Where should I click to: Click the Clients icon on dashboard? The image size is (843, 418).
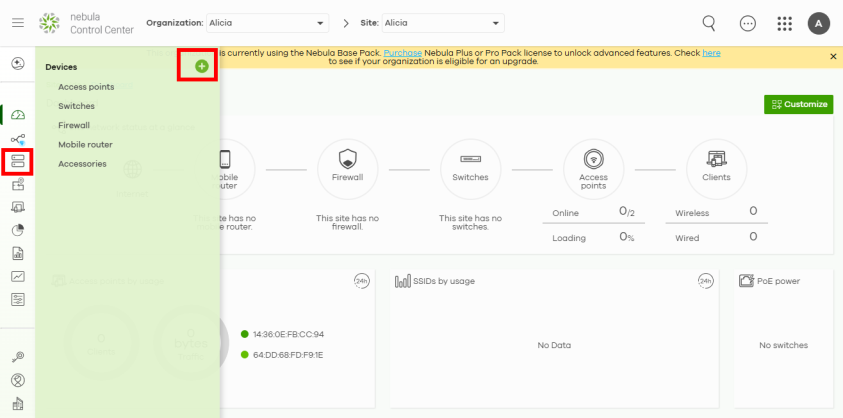point(717,159)
